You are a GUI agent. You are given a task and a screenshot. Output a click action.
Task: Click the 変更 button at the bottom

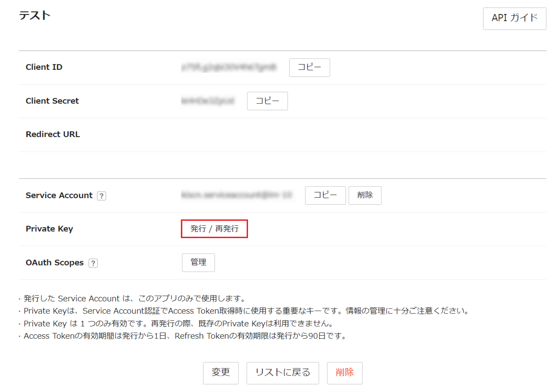pyautogui.click(x=220, y=373)
